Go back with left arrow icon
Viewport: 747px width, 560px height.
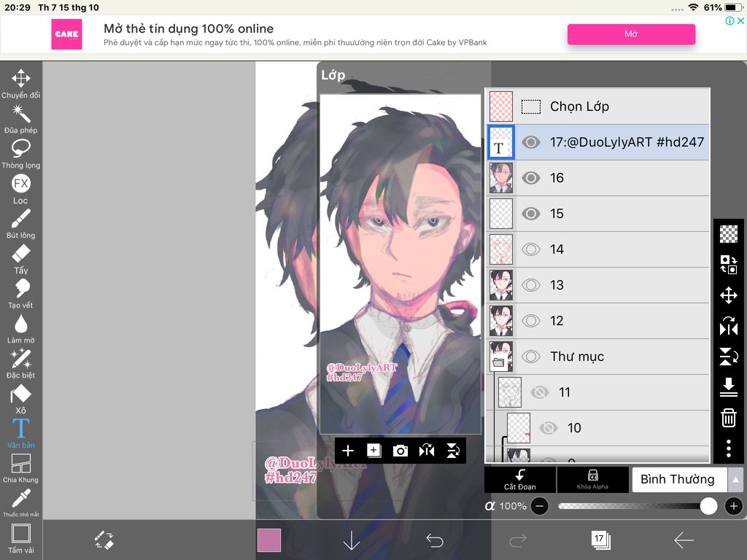[684, 540]
